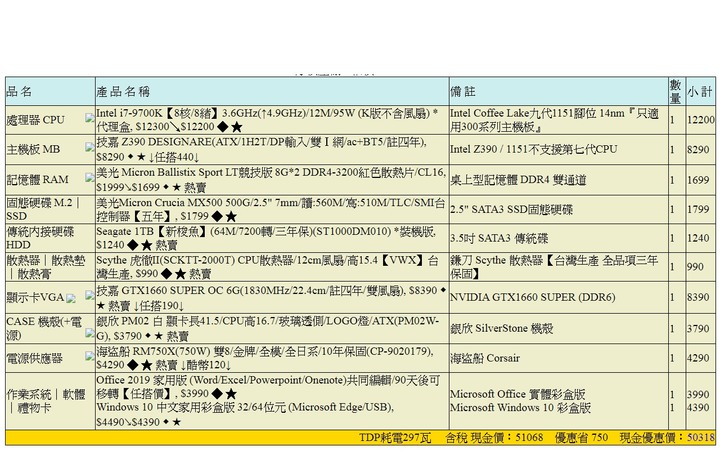
Task: Click the TDP耗電297瓦 summary text
Action: pyautogui.click(x=395, y=438)
